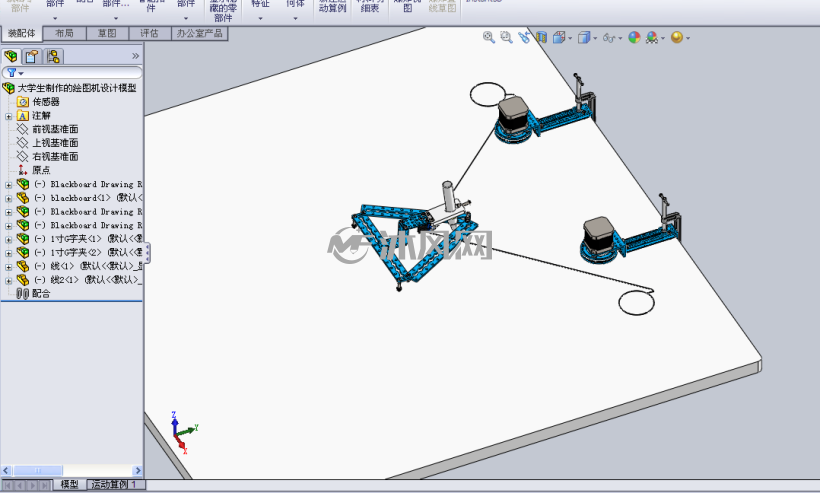820x493 pixels.
Task: Activate Zoom to Area tool
Action: click(x=506, y=37)
